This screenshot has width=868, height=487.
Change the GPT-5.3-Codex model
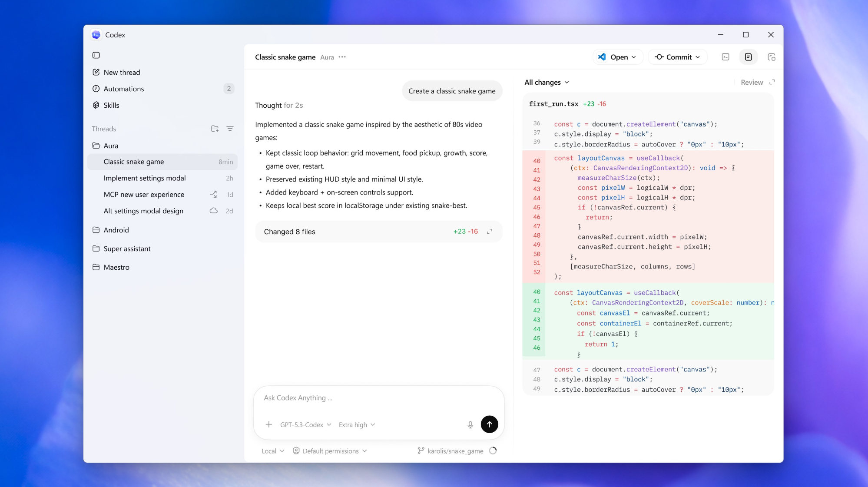tap(305, 424)
